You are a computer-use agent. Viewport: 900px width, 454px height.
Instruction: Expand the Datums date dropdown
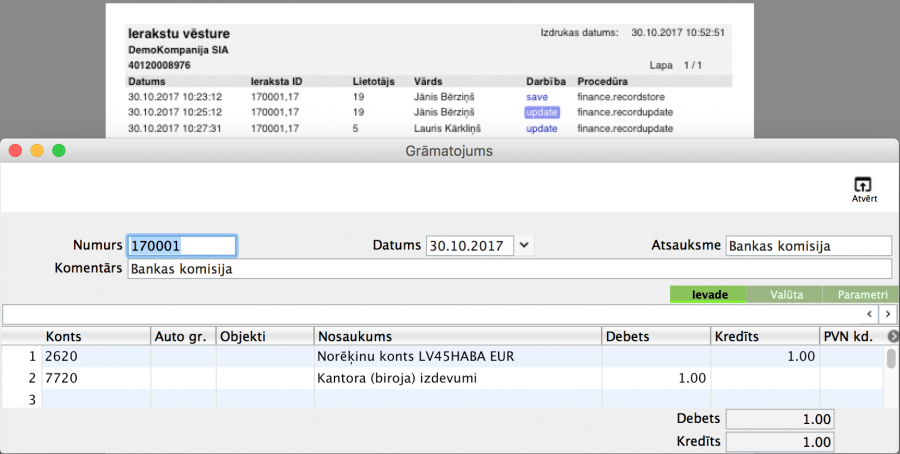pos(526,245)
